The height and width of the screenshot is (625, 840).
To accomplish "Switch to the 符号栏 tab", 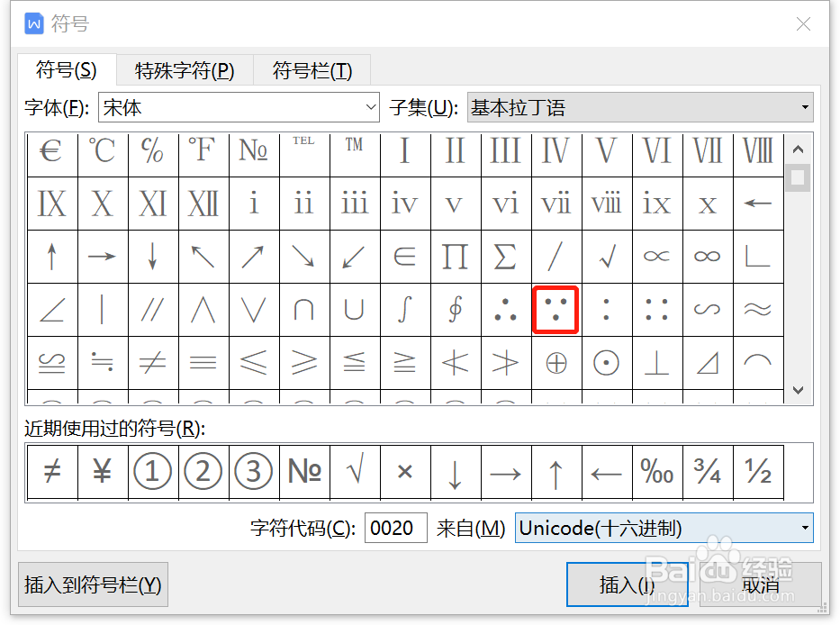I will click(x=312, y=69).
